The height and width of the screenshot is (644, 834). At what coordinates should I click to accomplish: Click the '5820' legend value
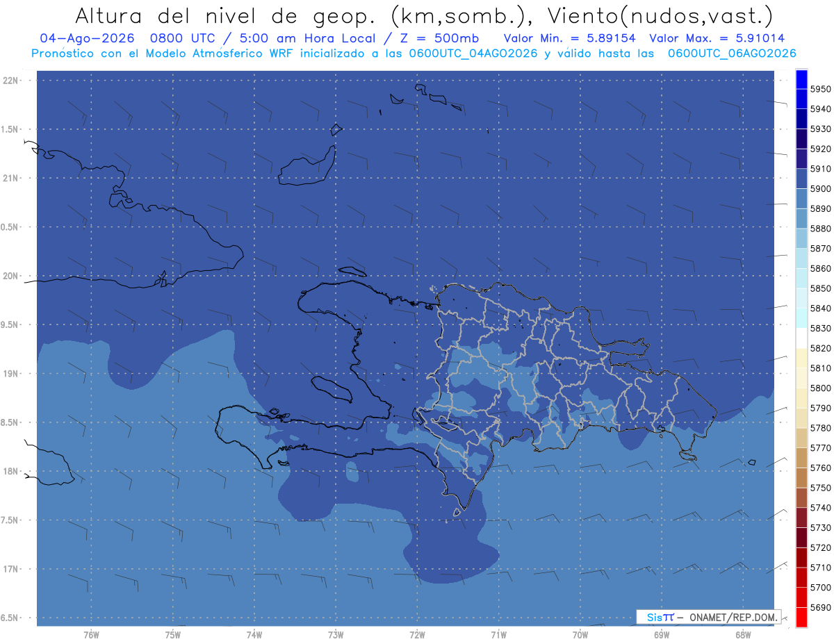820,348
